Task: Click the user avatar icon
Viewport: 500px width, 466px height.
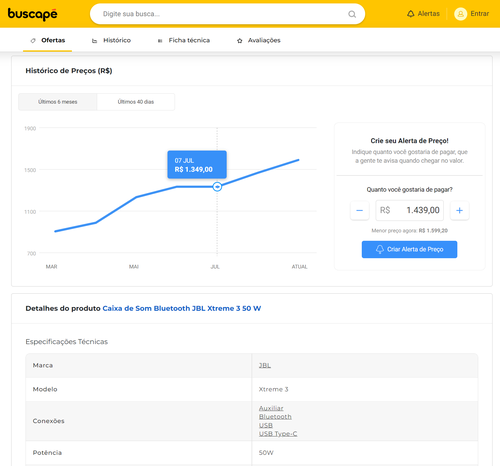Action: point(460,14)
